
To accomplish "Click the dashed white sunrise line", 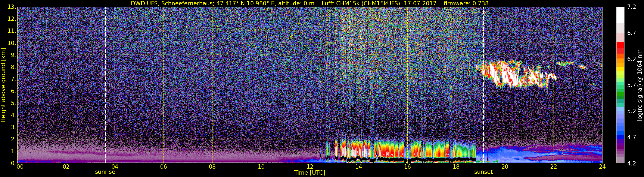I will 105,85.
